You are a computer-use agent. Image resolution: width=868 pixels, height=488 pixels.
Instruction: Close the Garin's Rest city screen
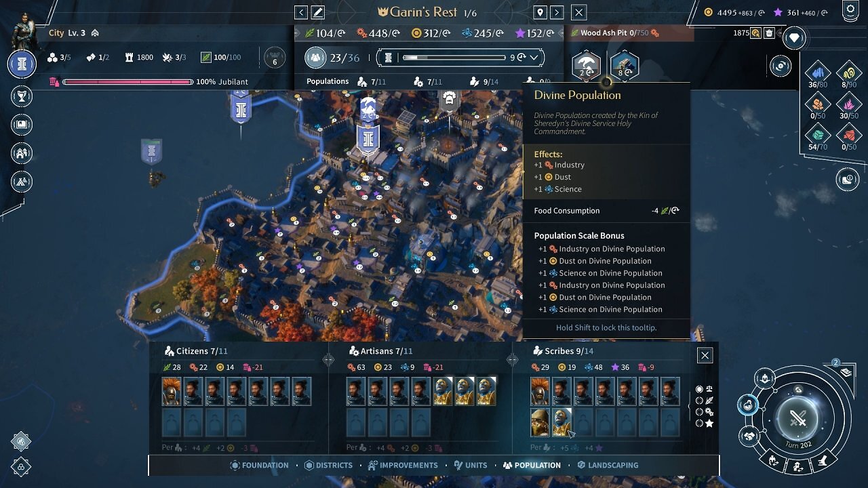coord(578,12)
